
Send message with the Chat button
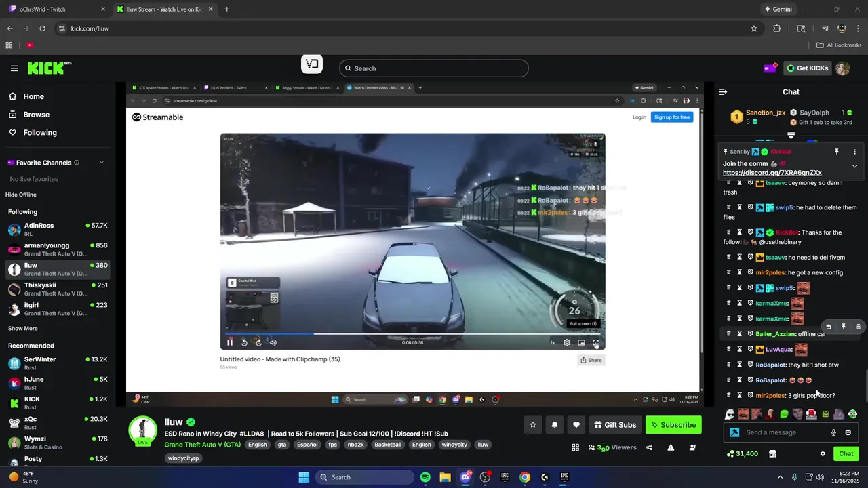click(x=846, y=454)
